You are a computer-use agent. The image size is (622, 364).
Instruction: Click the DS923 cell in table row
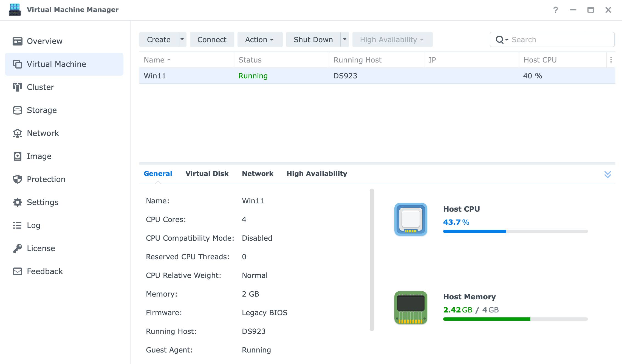[345, 76]
